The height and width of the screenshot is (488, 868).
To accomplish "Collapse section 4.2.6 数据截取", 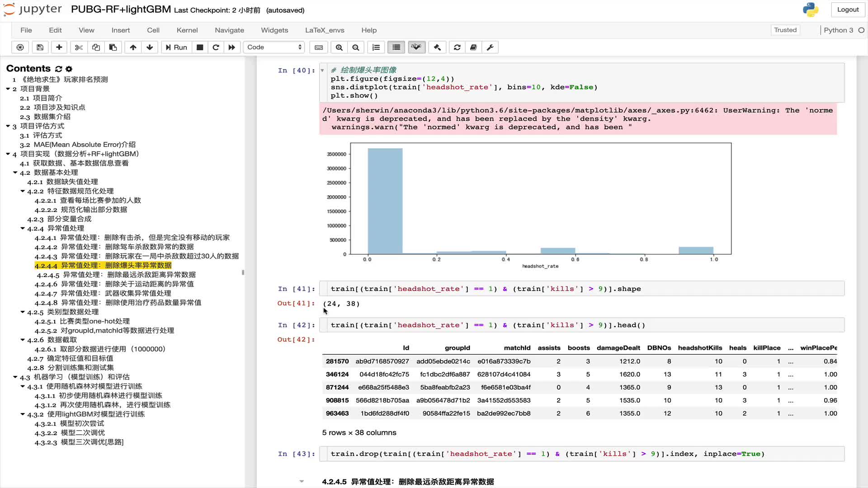I will coord(23,339).
